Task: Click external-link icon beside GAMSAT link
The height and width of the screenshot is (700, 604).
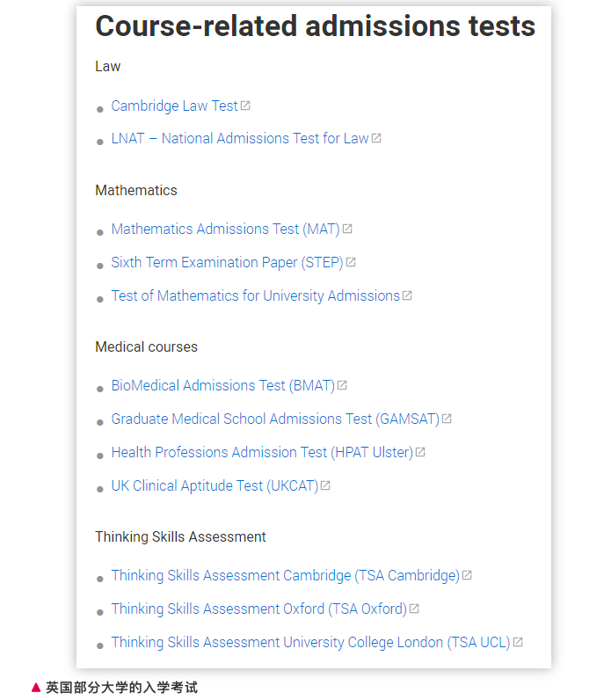Action: pyautogui.click(x=447, y=419)
